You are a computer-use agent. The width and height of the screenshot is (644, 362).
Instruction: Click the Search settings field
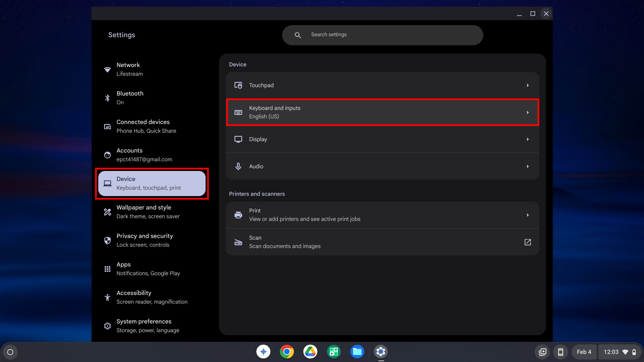(x=382, y=35)
